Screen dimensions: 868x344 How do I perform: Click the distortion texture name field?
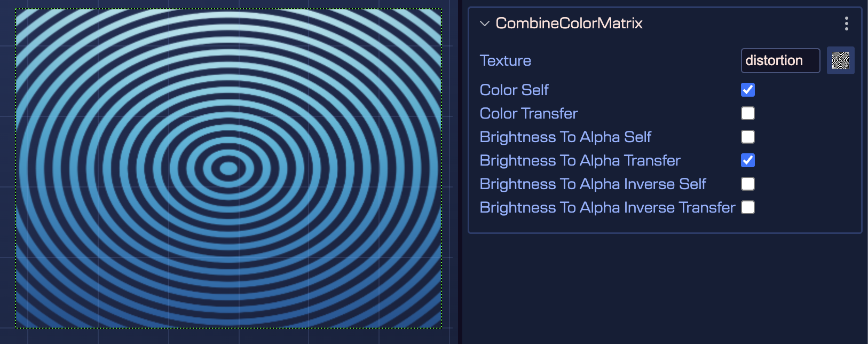pyautogui.click(x=780, y=60)
